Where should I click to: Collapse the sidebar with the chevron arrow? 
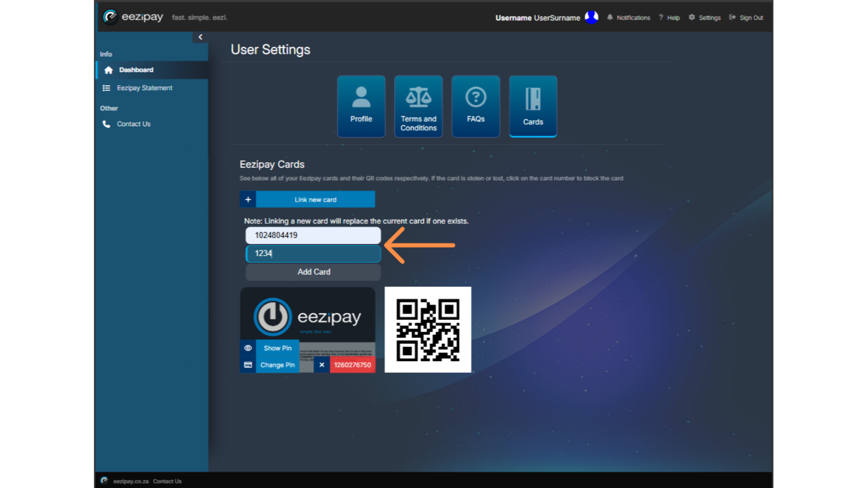(x=200, y=37)
